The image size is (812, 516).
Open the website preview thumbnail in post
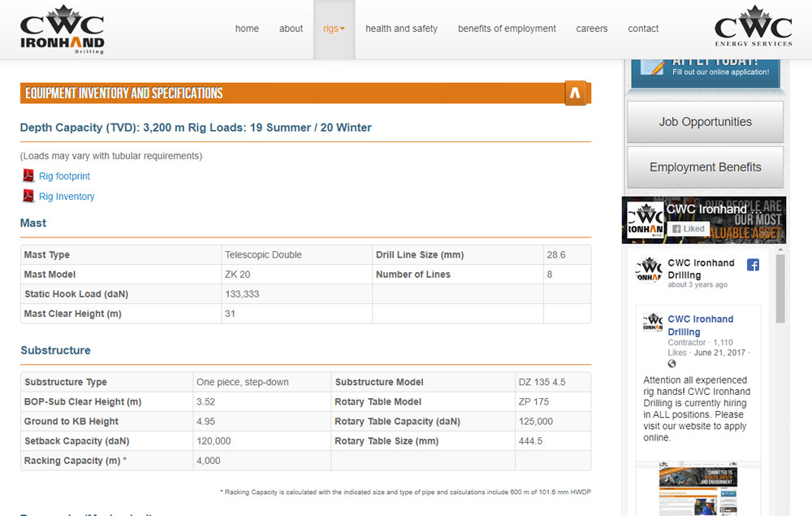(698, 489)
